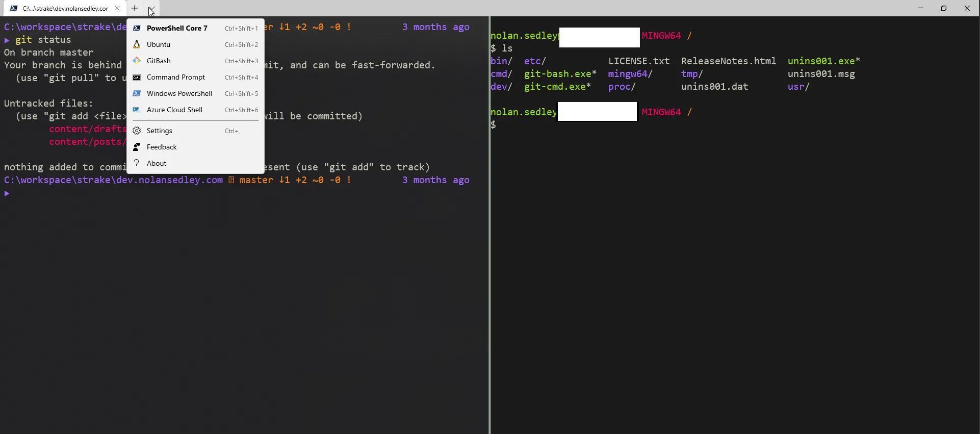Select the dev.nolansedley.com terminal tab

[x=65, y=8]
